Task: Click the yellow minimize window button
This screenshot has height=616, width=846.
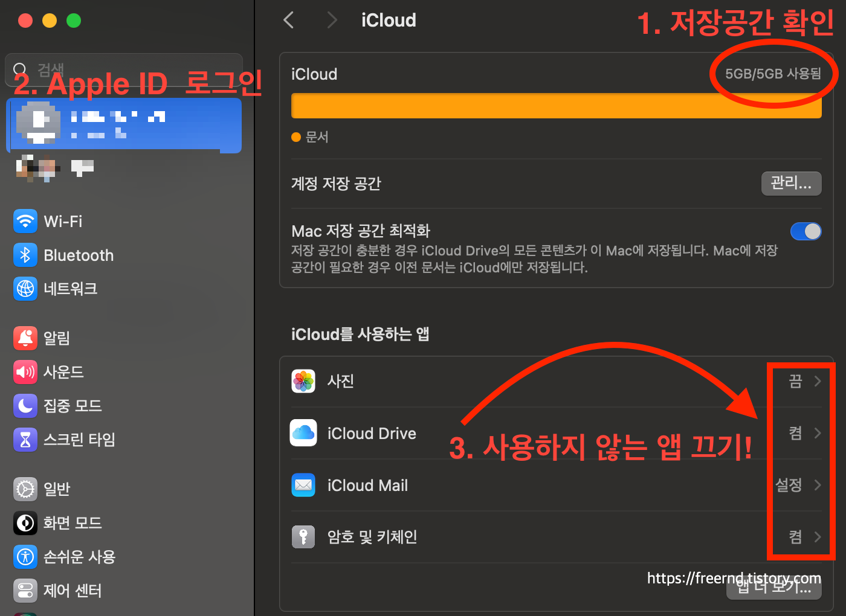Action: point(50,21)
